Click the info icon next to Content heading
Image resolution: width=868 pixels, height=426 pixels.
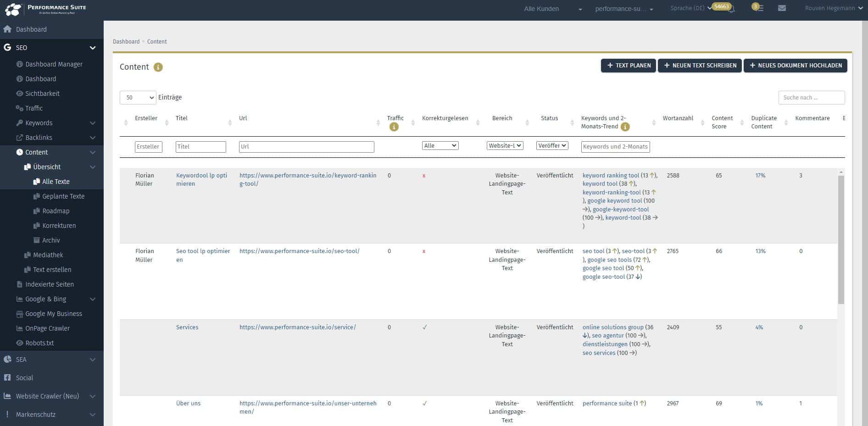coord(158,67)
